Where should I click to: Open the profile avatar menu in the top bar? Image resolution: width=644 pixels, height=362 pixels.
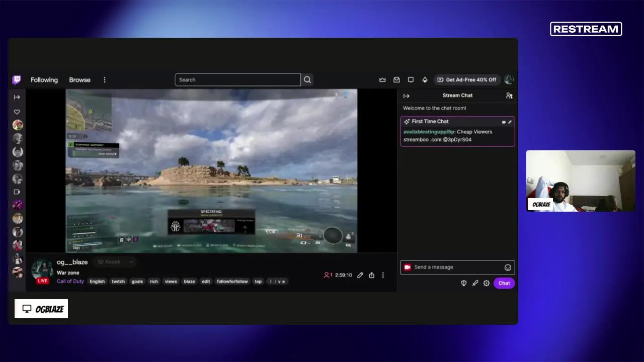click(x=509, y=79)
